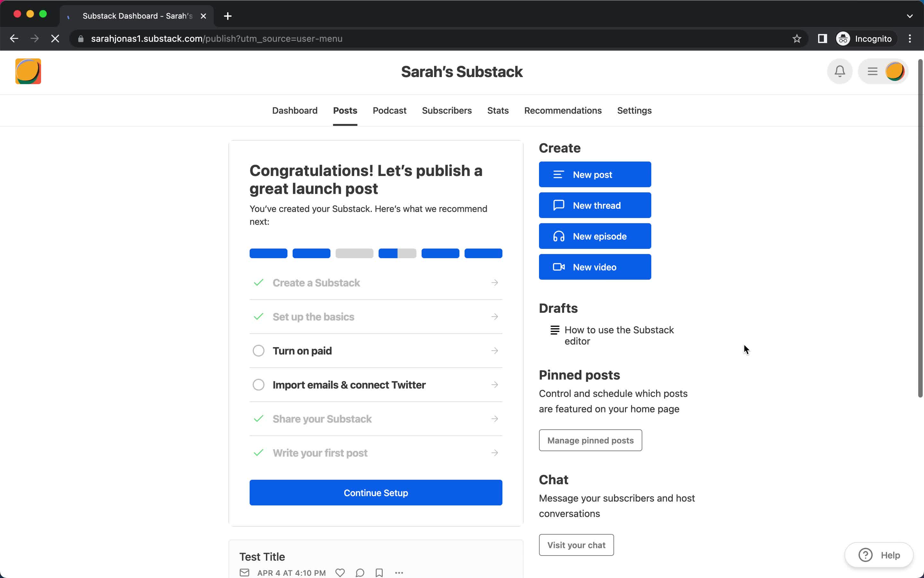Click the browser address bar URL
Screen dimensions: 924x578
click(217, 39)
